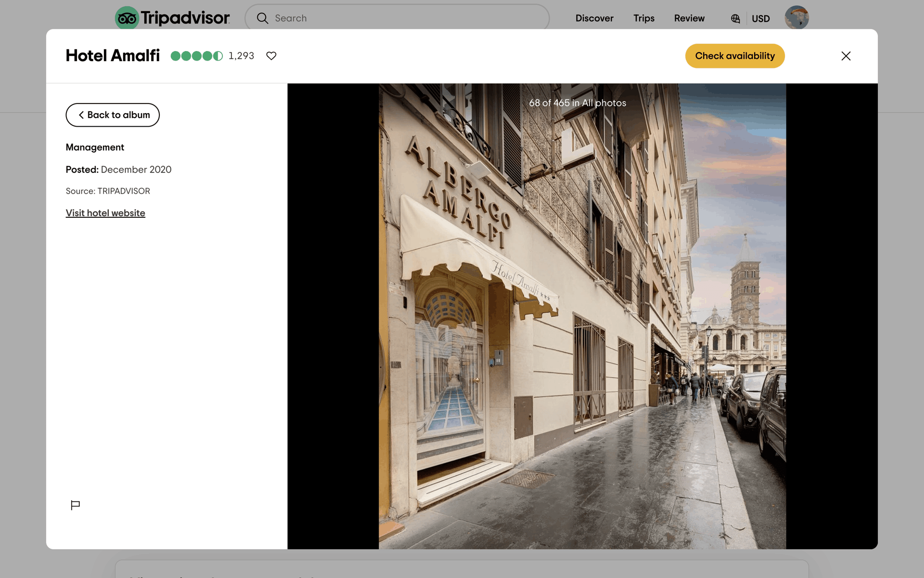Open the Review menu item
The height and width of the screenshot is (578, 924).
tap(689, 18)
